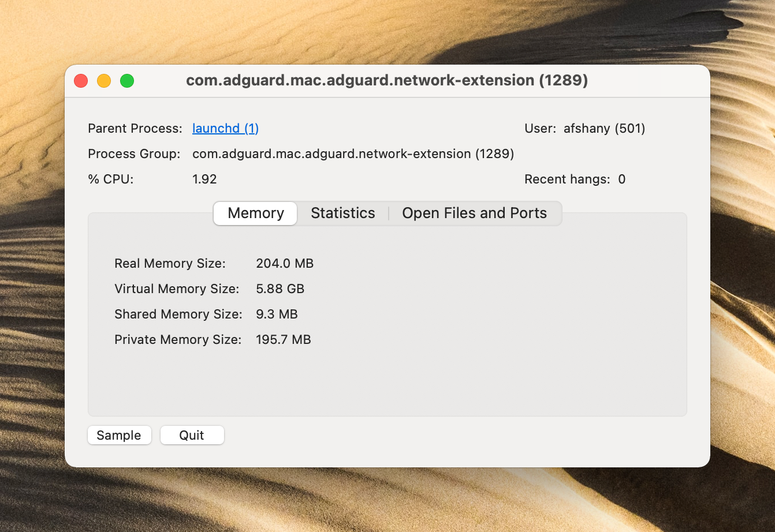Click the Parent Process label
The width and height of the screenshot is (775, 532).
pos(135,128)
